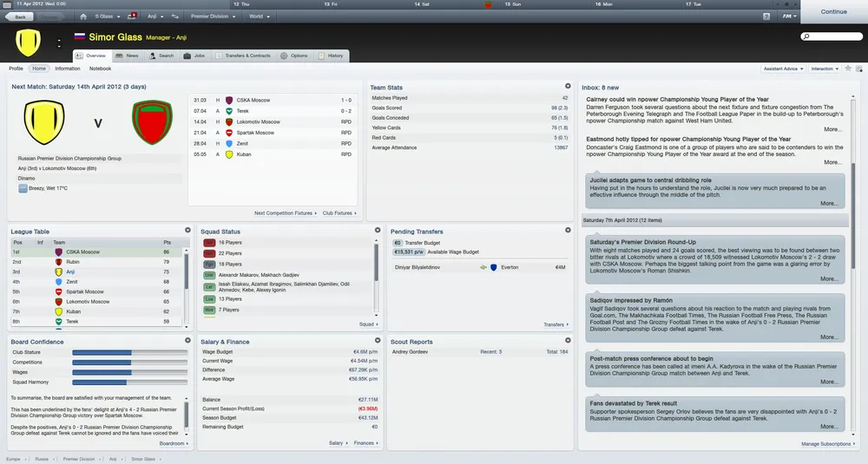Image resolution: width=868 pixels, height=464 pixels.
Task: Open the Assistant Advice dropdown
Action: click(x=783, y=69)
